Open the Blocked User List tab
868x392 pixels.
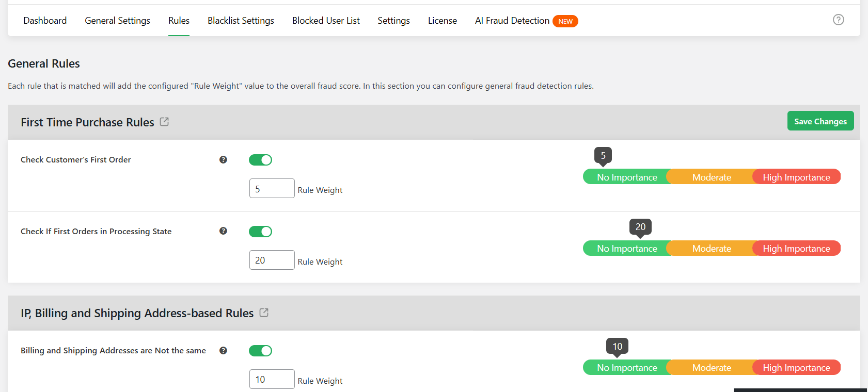coord(326,21)
